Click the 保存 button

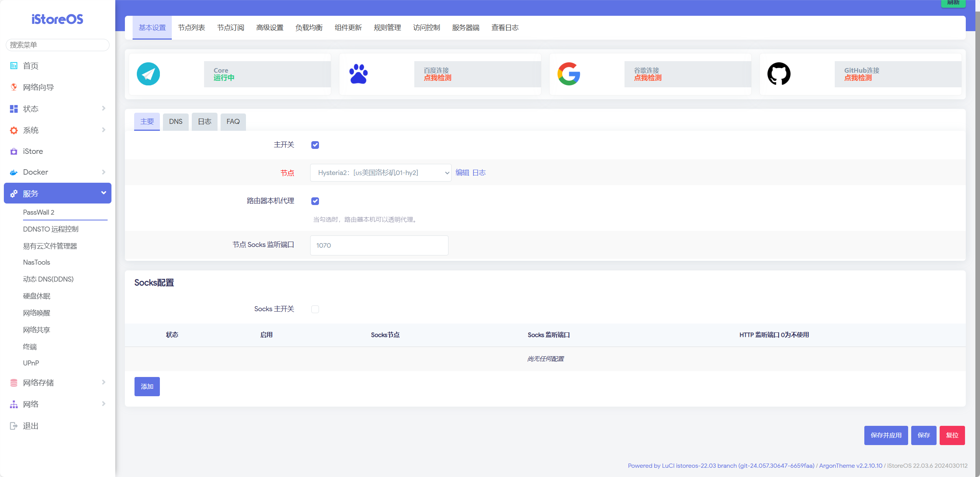[924, 435]
